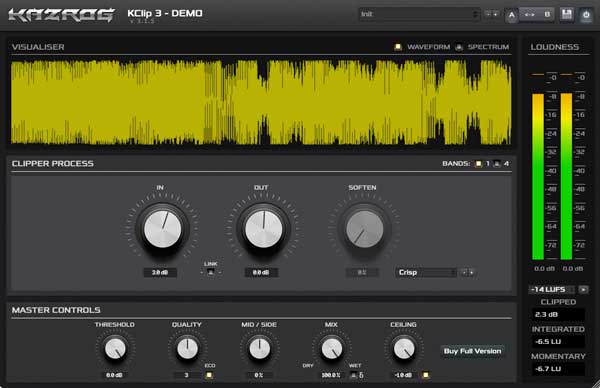Enable the Spectrum visualiser mode
This screenshot has height=388, width=600.
click(x=459, y=47)
